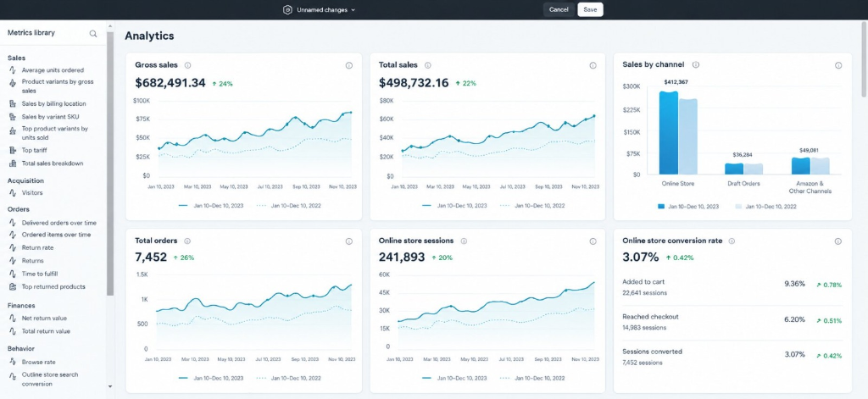Open search in Metrics library
The height and width of the screenshot is (399, 868).
tap(93, 33)
